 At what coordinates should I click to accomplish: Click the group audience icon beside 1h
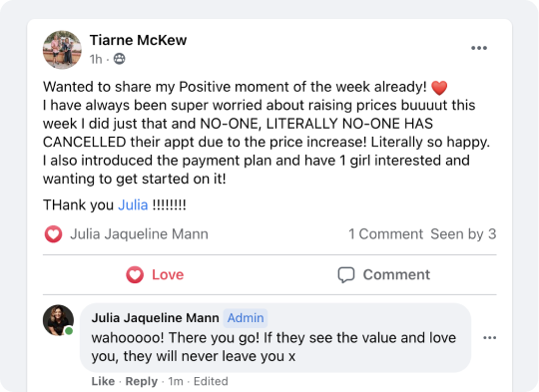(x=120, y=59)
